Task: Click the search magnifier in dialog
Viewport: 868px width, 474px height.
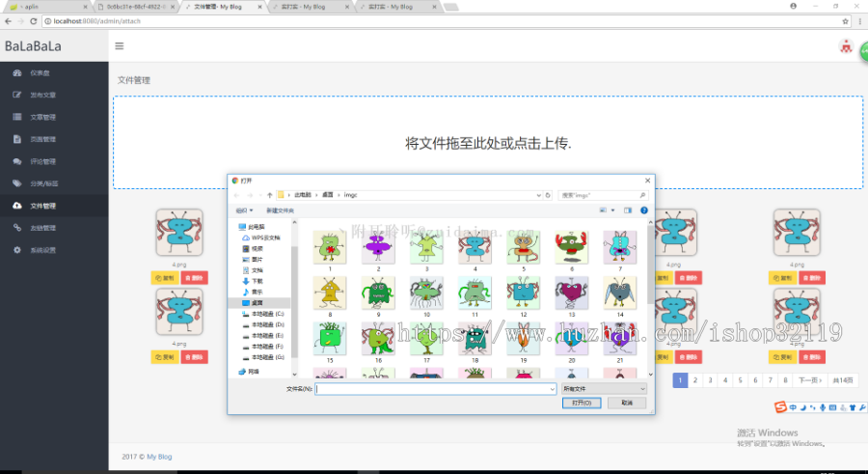Action: [x=642, y=195]
